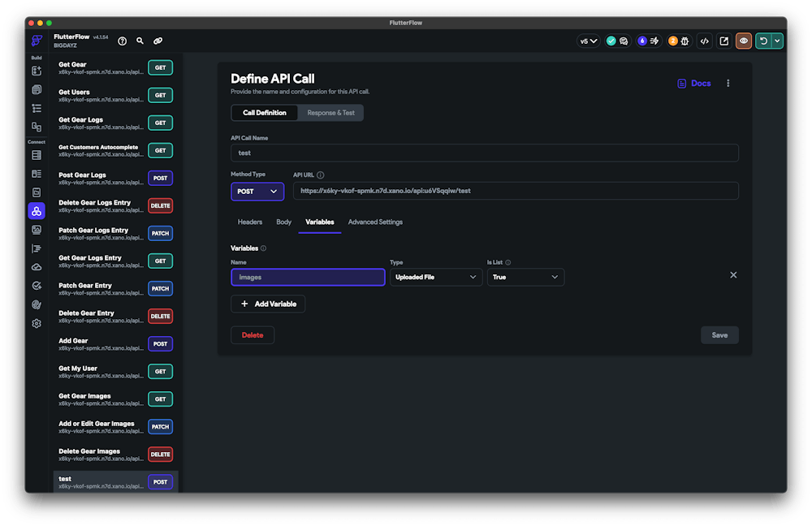This screenshot has width=812, height=526.
Task: Open the Method Type POST dropdown
Action: (257, 192)
